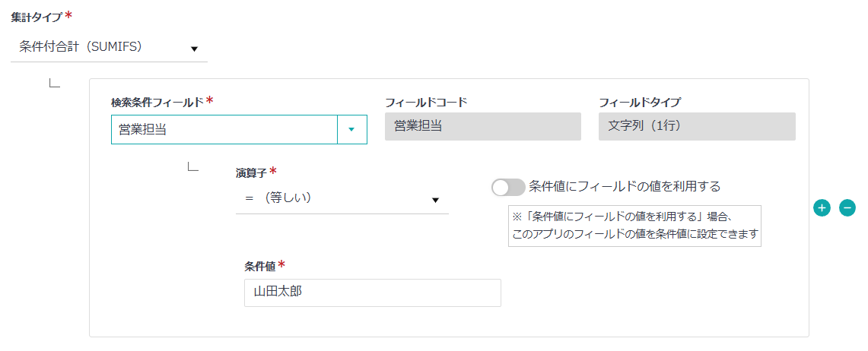Image resolution: width=868 pixels, height=351 pixels.
Task: Click the 演算子 label
Action: (x=251, y=172)
